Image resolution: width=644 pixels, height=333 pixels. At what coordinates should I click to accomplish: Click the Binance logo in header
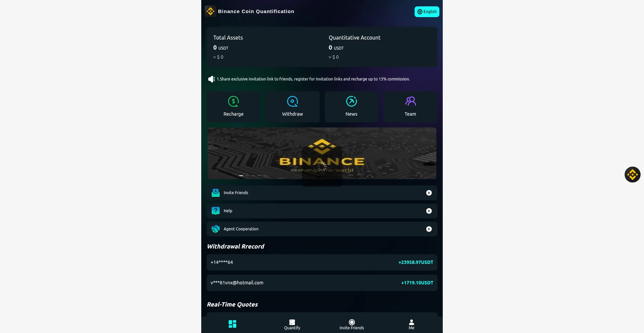click(210, 11)
